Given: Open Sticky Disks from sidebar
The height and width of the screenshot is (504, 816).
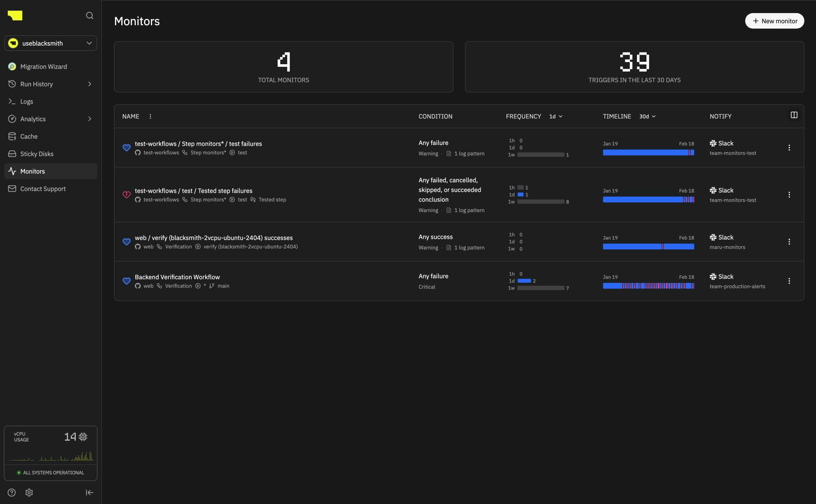Looking at the screenshot, I should [36, 153].
